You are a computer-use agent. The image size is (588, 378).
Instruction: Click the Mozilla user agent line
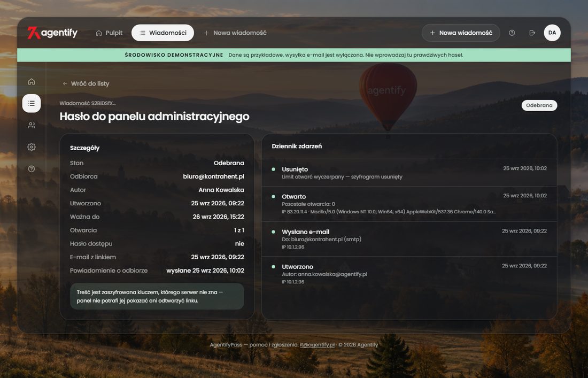[389, 212]
